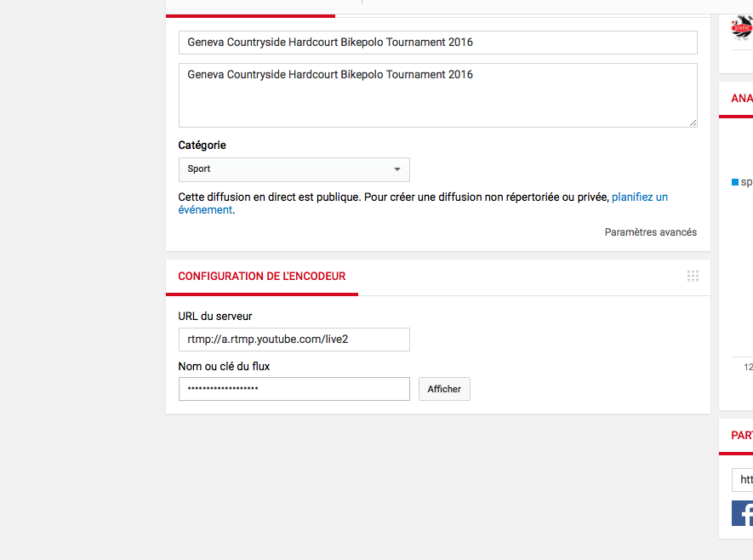Click the Sport dropdown arrow
This screenshot has height=560, width=753.
pyautogui.click(x=396, y=169)
